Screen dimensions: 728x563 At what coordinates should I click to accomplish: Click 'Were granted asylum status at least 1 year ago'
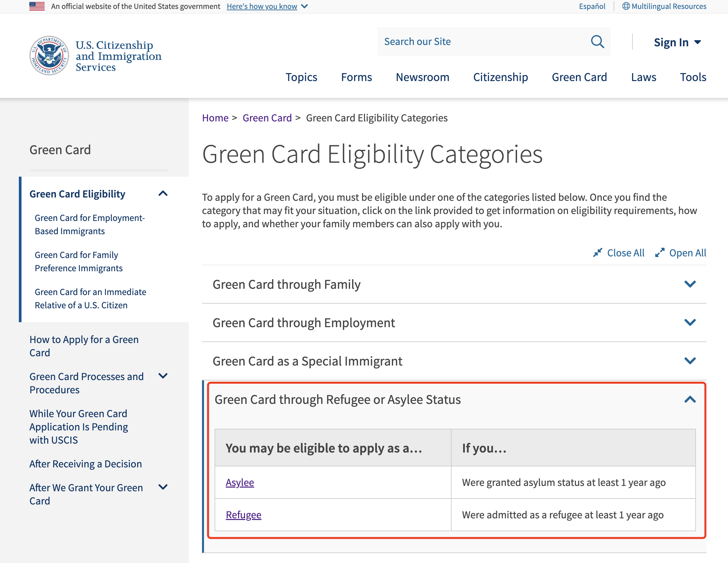click(x=564, y=482)
